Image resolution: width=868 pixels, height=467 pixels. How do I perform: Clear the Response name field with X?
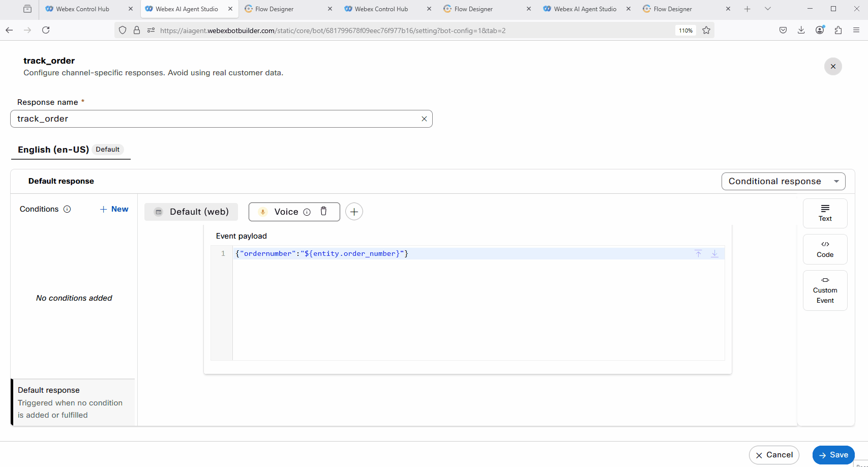(424, 119)
